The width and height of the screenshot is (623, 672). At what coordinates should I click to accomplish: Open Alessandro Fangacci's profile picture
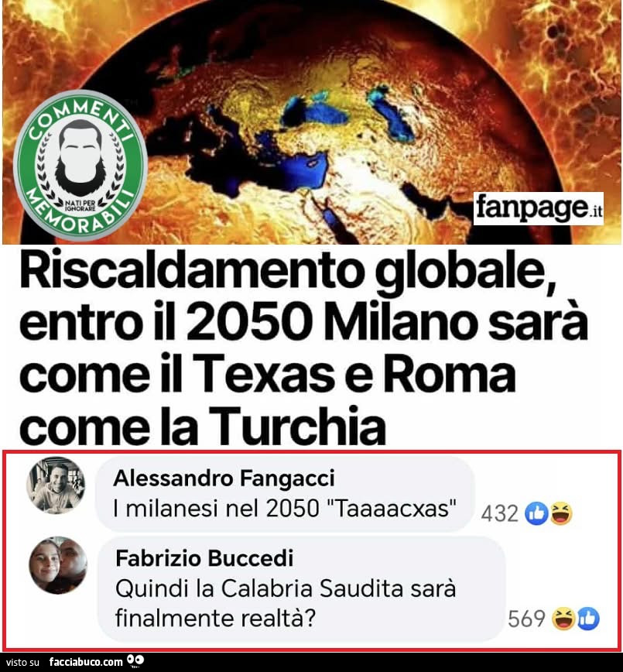56,485
